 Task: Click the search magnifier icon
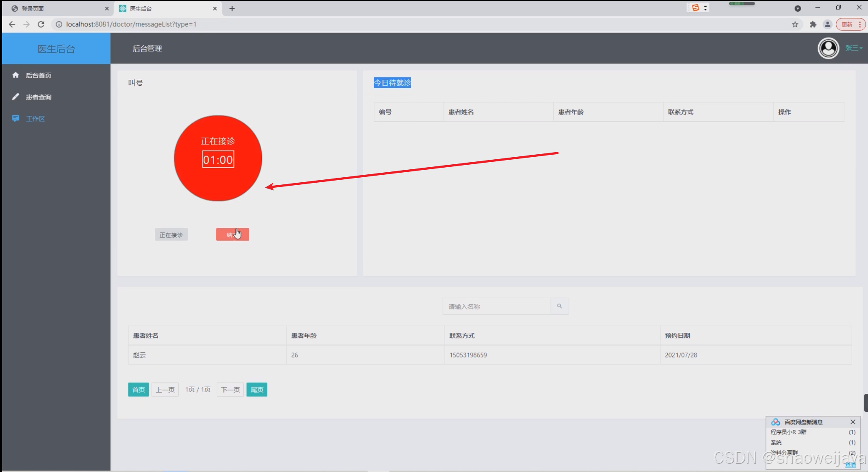point(559,306)
